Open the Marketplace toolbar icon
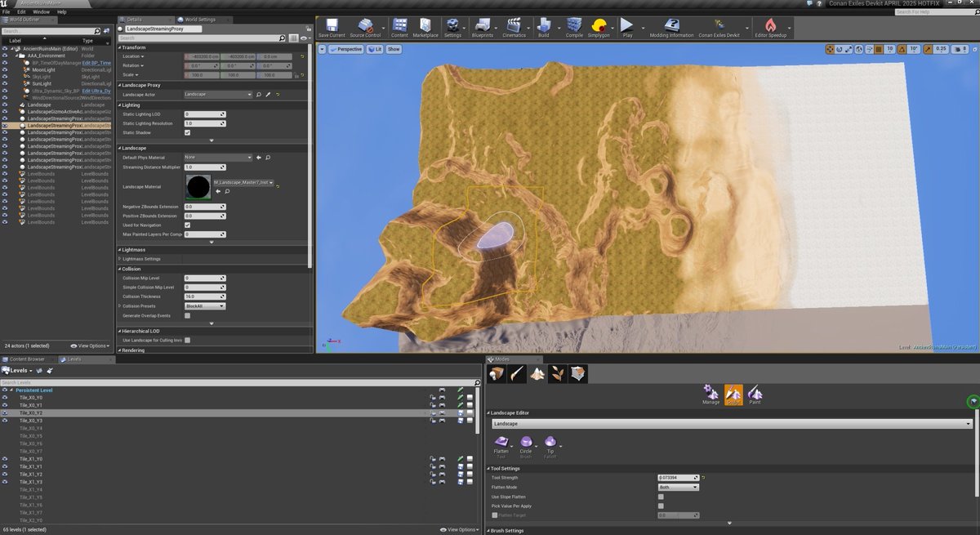This screenshot has height=535, width=980. [x=425, y=27]
